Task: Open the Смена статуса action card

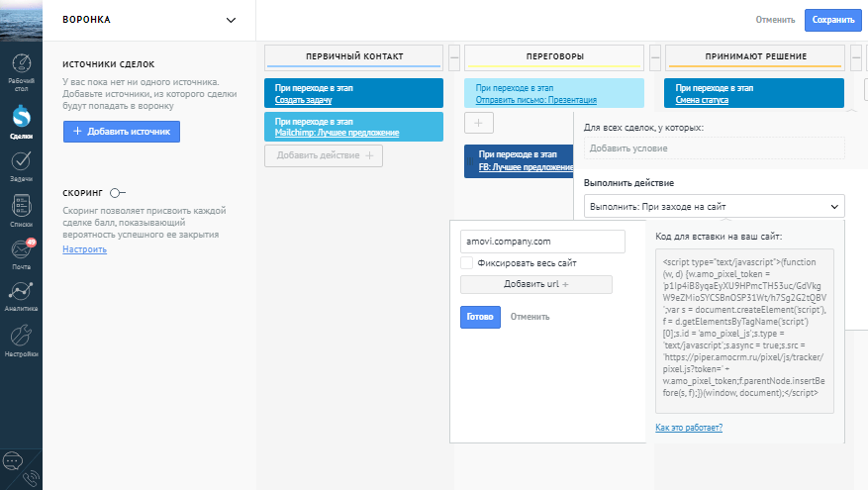Action: coord(754,93)
